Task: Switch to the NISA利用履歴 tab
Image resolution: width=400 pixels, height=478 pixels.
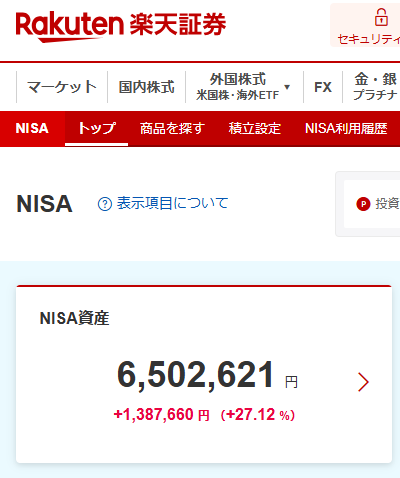Action: 346,129
